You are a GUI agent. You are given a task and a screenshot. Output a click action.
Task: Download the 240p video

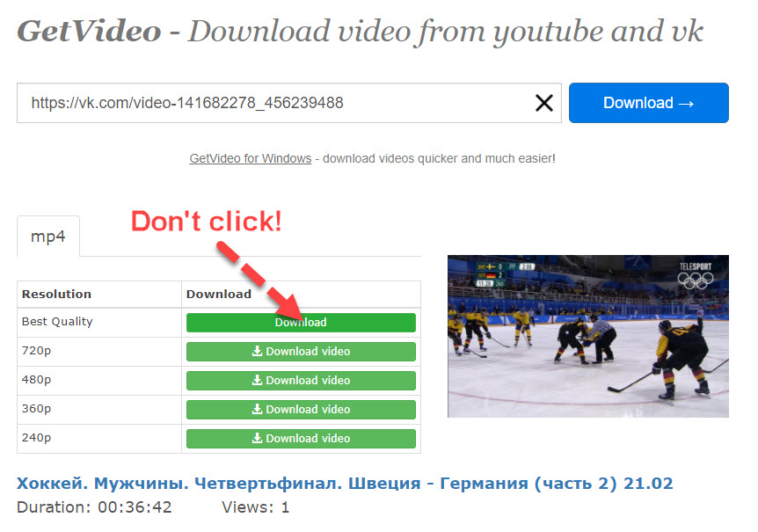click(301, 438)
